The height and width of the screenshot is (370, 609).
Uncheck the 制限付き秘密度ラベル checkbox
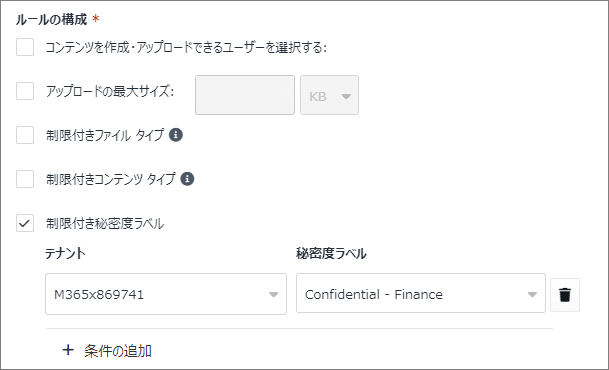[25, 223]
